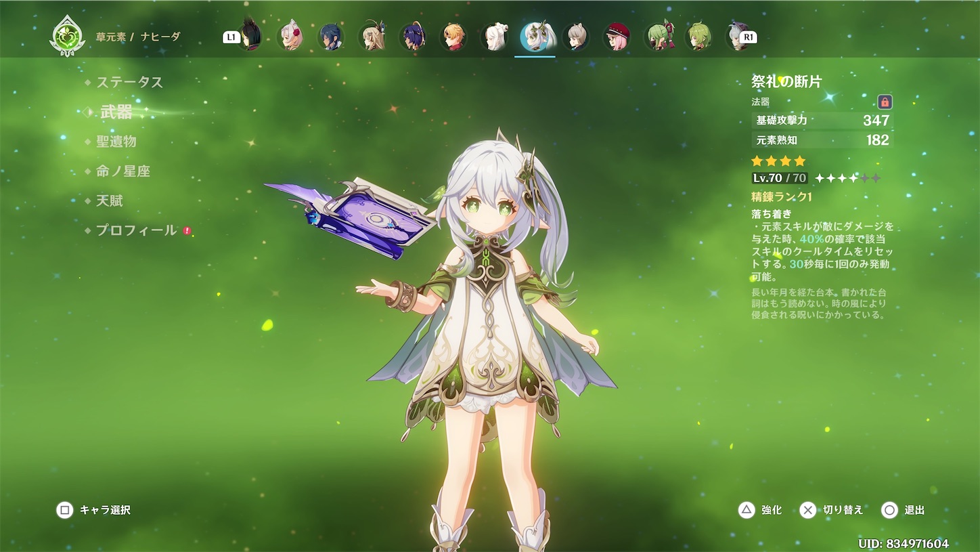Click the 精錬ランク1 refinement label
The image size is (980, 552).
coord(782,196)
